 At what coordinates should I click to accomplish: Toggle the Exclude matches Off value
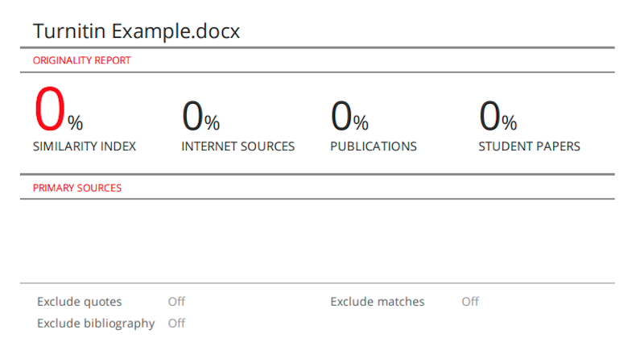pos(470,302)
